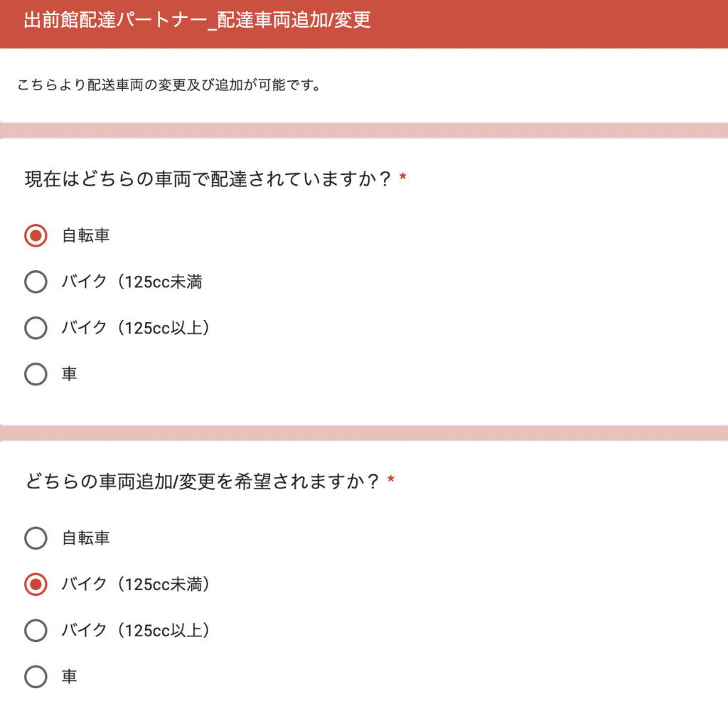The image size is (728, 716).
Task: Click the 車 label text in first question
Action: pos(70,374)
